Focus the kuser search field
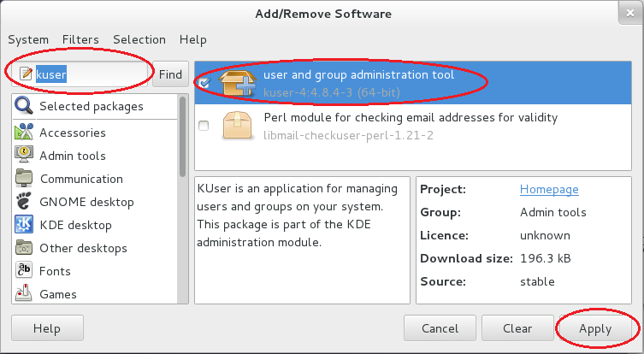Image resolution: width=644 pixels, height=354 pixels. (x=80, y=74)
